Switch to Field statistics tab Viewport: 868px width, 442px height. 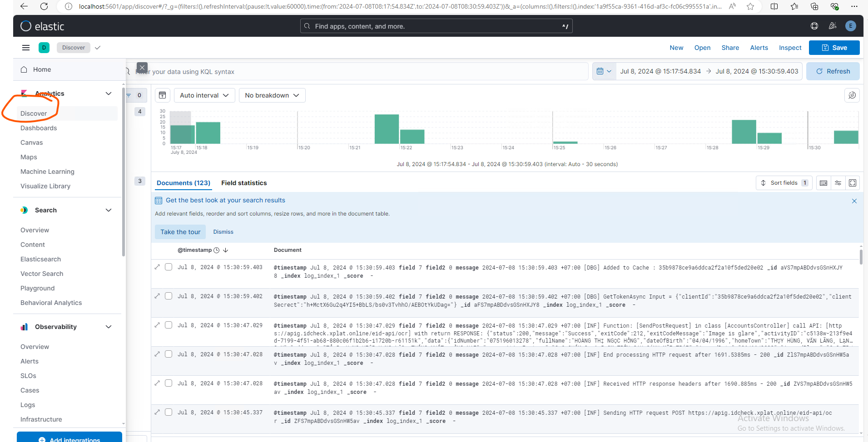[x=244, y=183]
